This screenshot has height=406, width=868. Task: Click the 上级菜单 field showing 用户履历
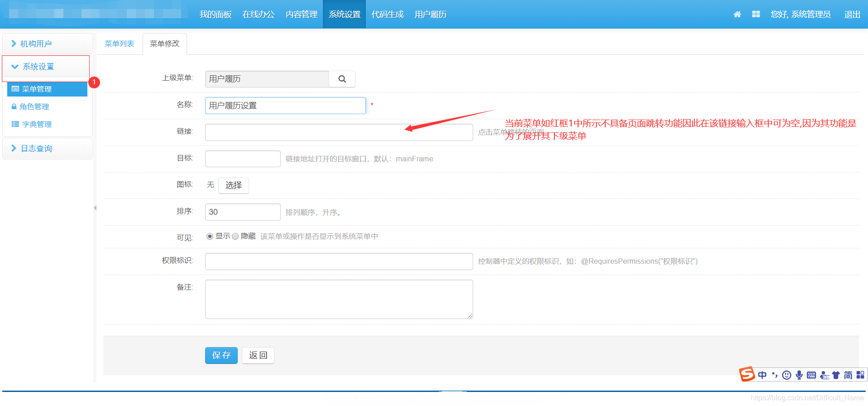[x=267, y=79]
